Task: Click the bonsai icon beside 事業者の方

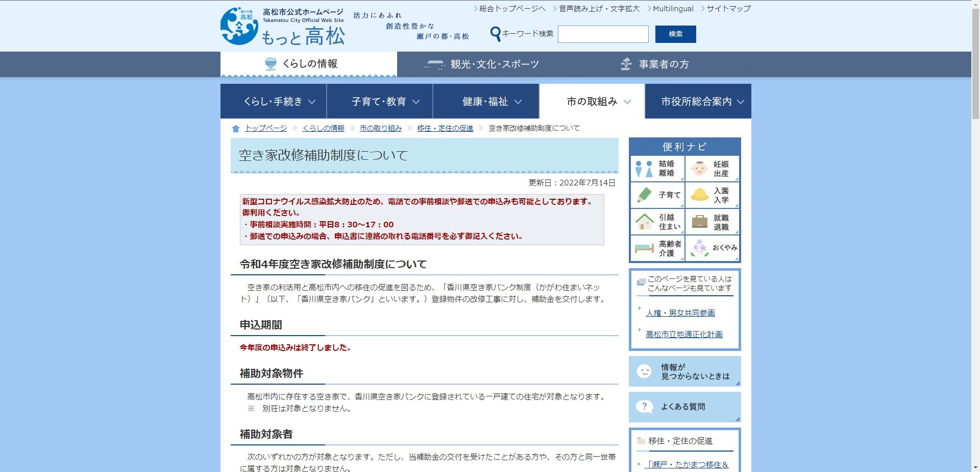Action: 626,64
